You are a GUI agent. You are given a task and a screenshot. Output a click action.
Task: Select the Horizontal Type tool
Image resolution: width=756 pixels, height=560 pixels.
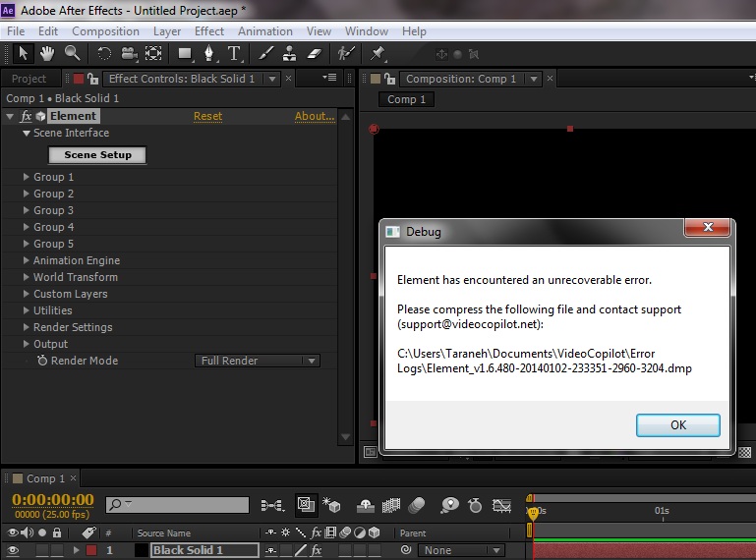234,53
